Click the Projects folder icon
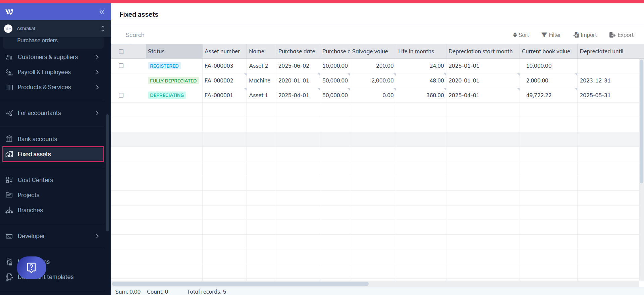 9,195
